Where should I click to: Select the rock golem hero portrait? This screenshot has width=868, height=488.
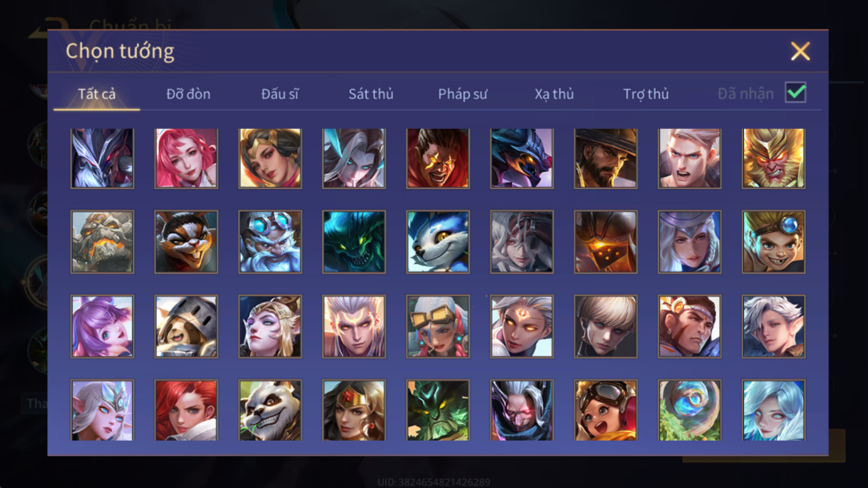pyautogui.click(x=102, y=241)
